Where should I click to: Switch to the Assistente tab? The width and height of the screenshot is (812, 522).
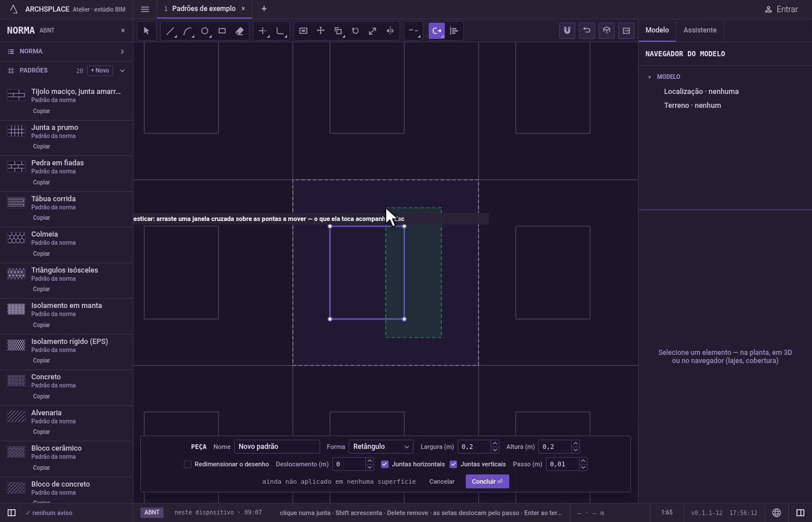tap(699, 30)
